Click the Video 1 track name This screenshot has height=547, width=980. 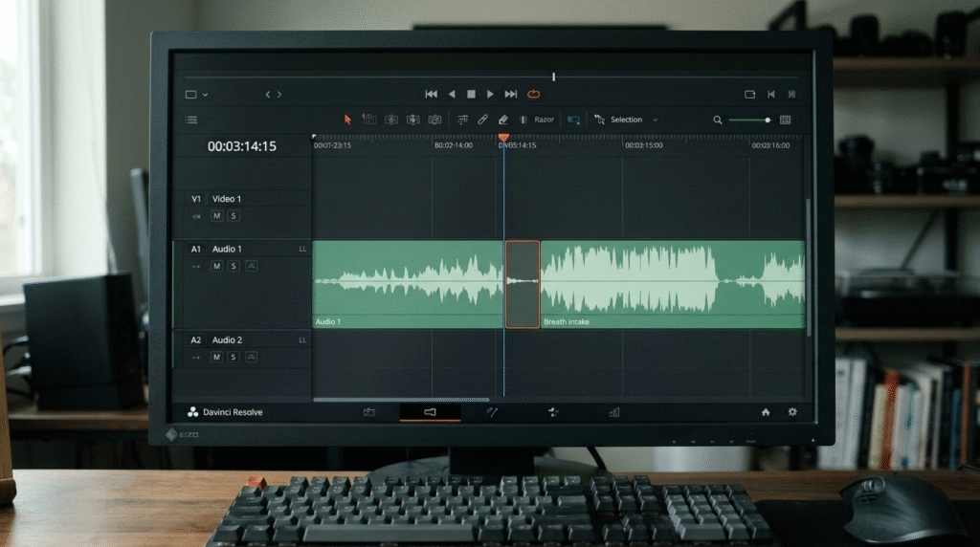tap(227, 199)
